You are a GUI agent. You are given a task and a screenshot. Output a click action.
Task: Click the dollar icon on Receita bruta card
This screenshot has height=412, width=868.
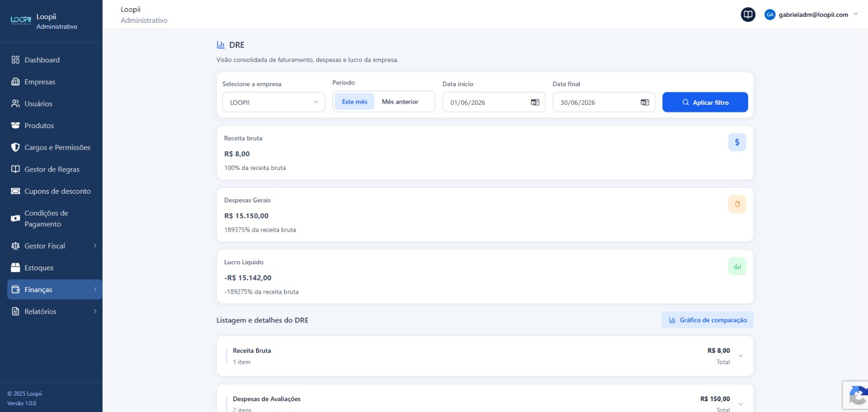click(x=737, y=142)
